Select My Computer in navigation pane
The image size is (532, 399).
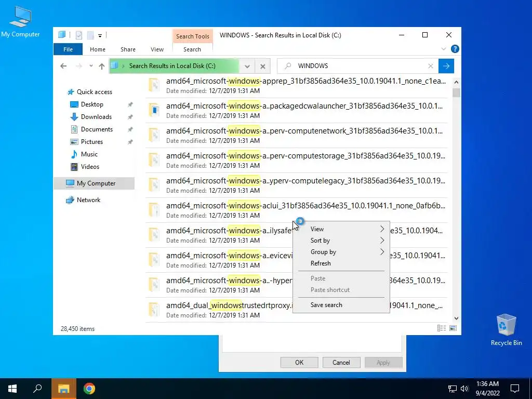coord(94,183)
